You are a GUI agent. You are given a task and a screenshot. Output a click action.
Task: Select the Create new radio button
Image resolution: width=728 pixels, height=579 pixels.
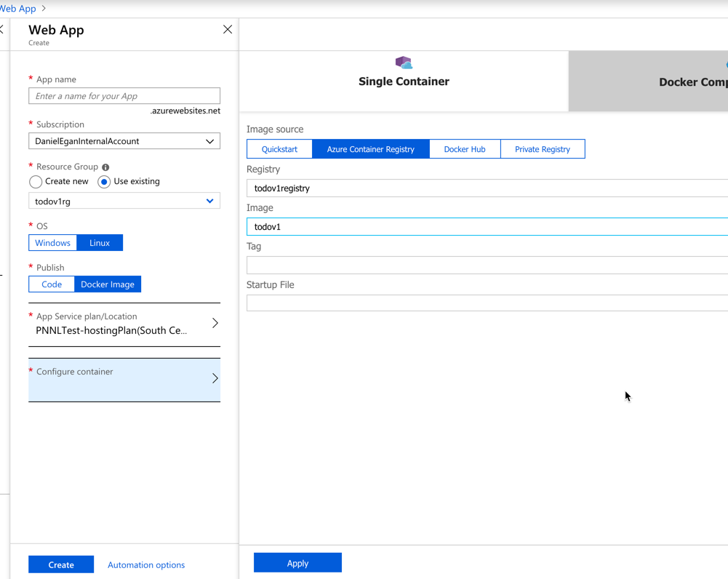36,182
